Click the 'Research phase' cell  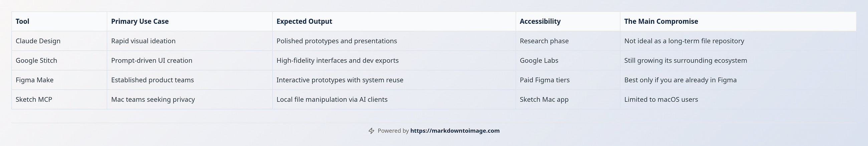[568, 41]
